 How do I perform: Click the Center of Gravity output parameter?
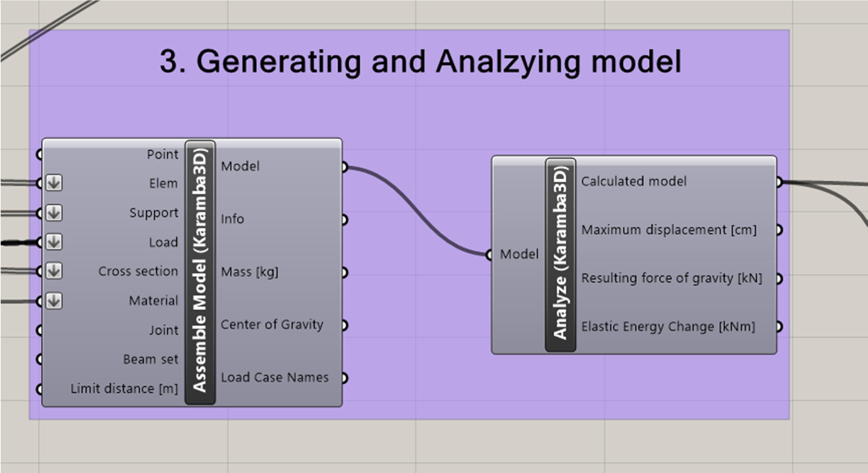271,324
